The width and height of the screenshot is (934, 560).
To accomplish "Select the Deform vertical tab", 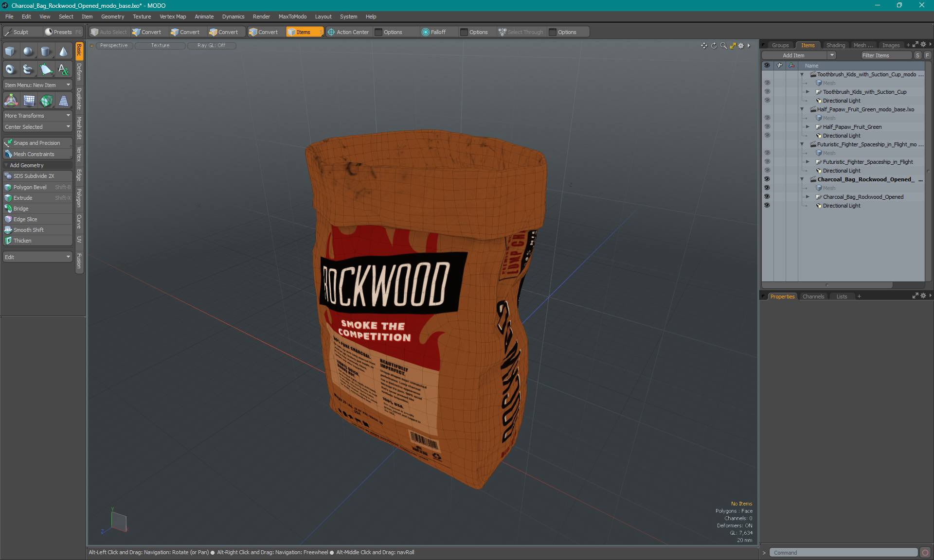I will (79, 72).
